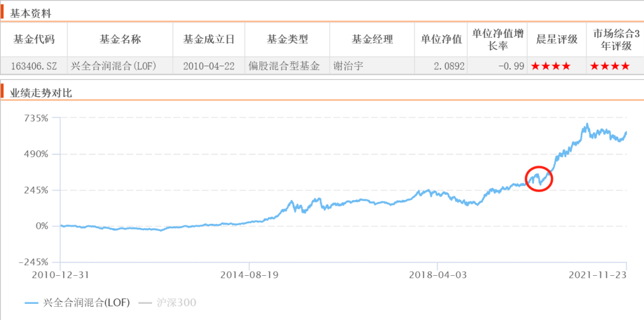
Task: Click the 基金成立日 column header
Action: click(x=209, y=39)
